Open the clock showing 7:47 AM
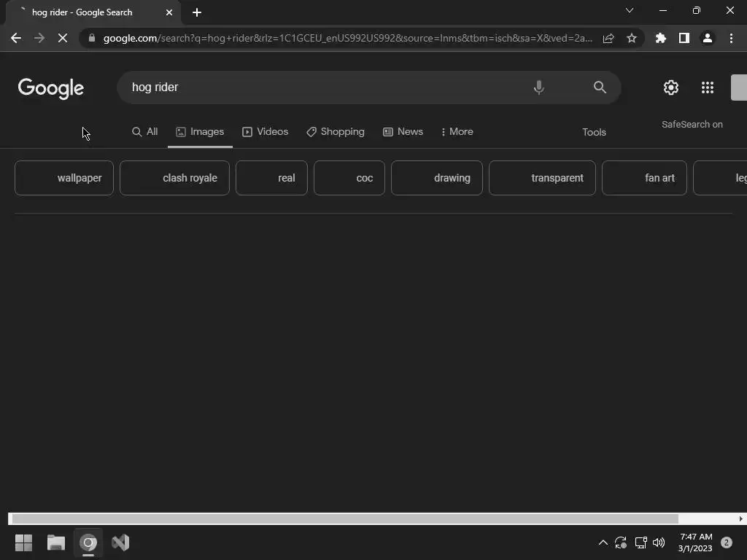The image size is (747, 560). [x=695, y=542]
